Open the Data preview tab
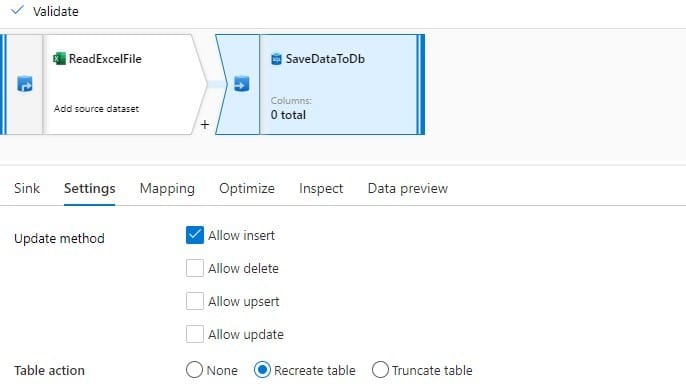This screenshot has height=389, width=686. [408, 189]
